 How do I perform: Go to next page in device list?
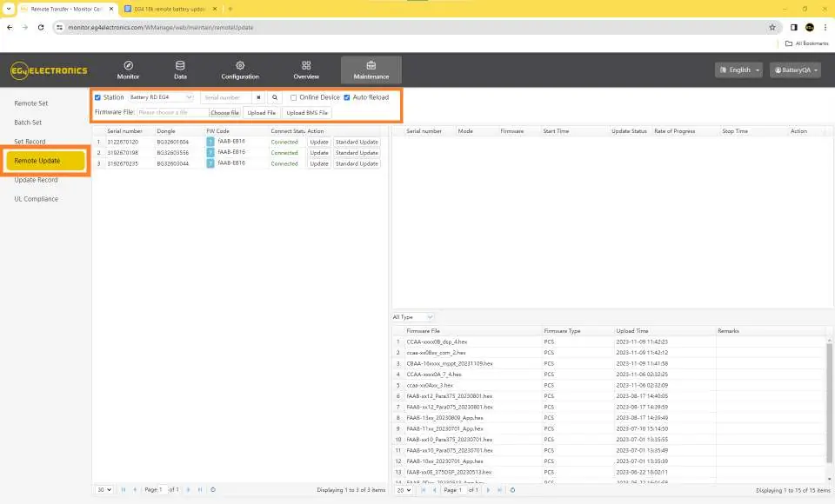point(188,489)
